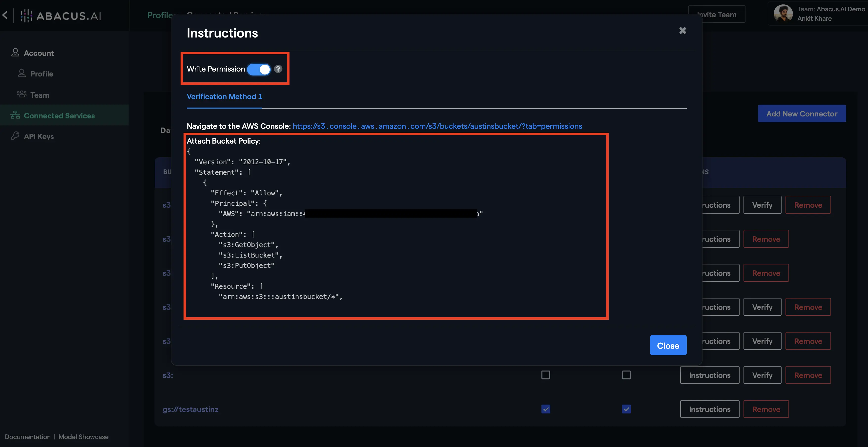The width and height of the screenshot is (868, 447).
Task: Click the back arrow beside the Abacus.AI logo
Action: (x=5, y=15)
